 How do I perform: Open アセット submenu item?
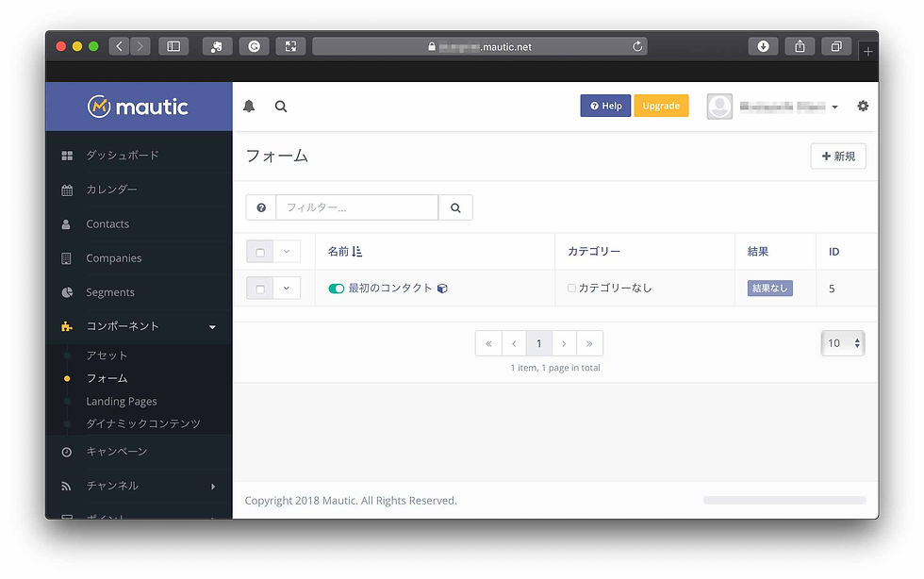tap(107, 356)
